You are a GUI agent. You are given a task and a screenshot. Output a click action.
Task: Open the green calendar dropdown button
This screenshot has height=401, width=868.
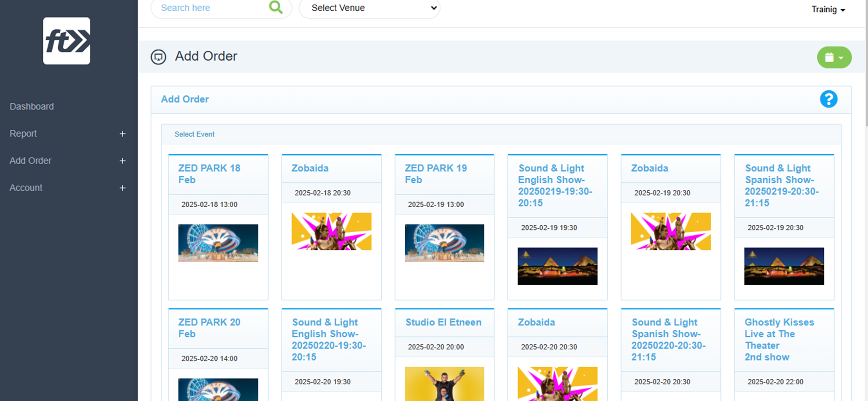pos(834,57)
